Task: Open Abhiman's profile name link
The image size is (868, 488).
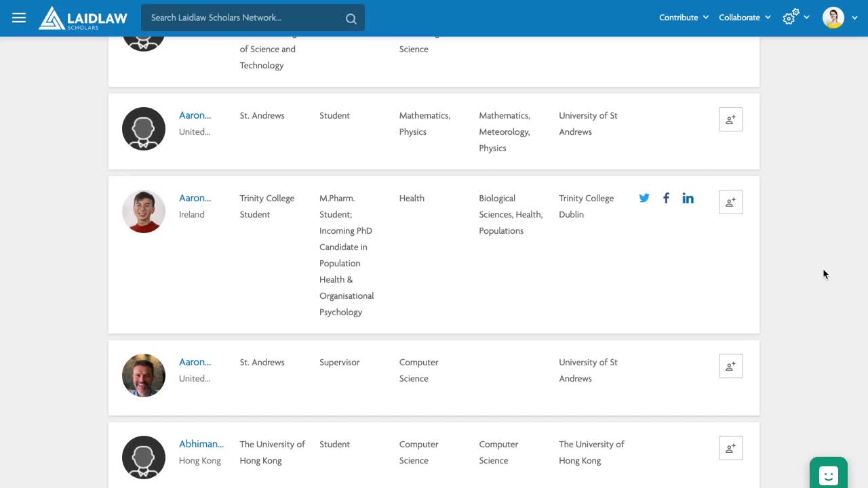Action: (x=201, y=444)
